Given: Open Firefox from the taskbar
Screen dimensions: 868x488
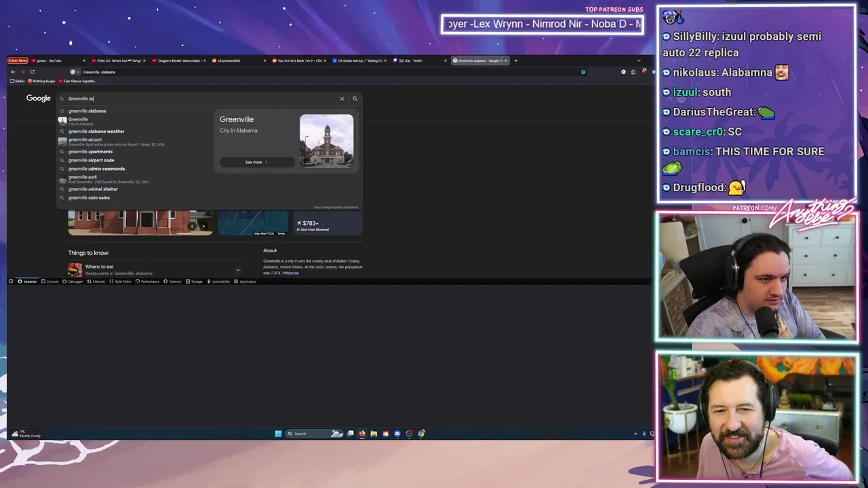Looking at the screenshot, I should coord(362,434).
